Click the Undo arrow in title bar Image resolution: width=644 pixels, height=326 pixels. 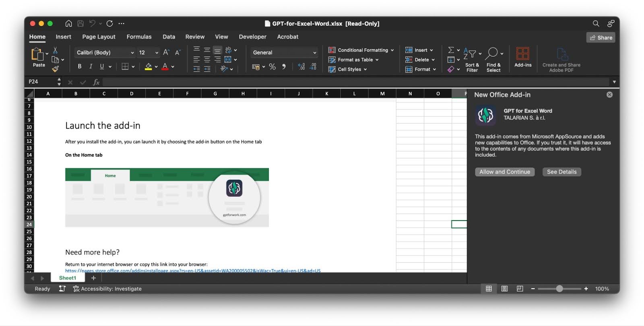[92, 23]
